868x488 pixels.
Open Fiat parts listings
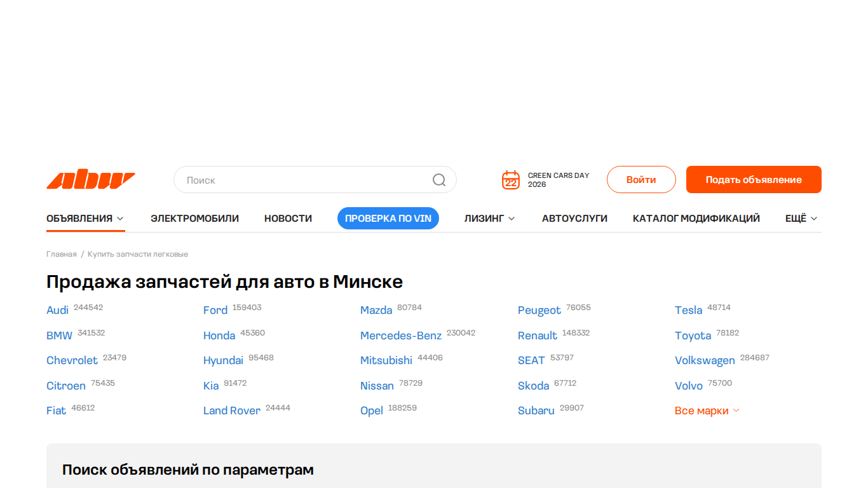click(56, 410)
